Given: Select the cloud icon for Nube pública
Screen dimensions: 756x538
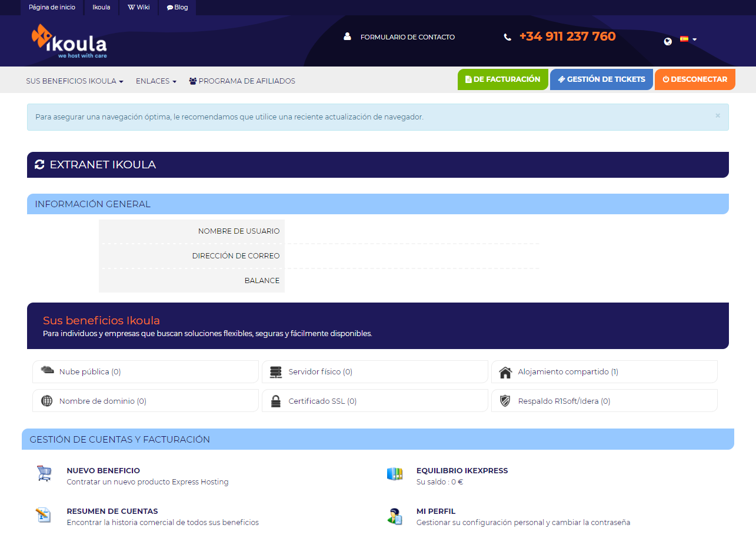Looking at the screenshot, I should pos(46,371).
